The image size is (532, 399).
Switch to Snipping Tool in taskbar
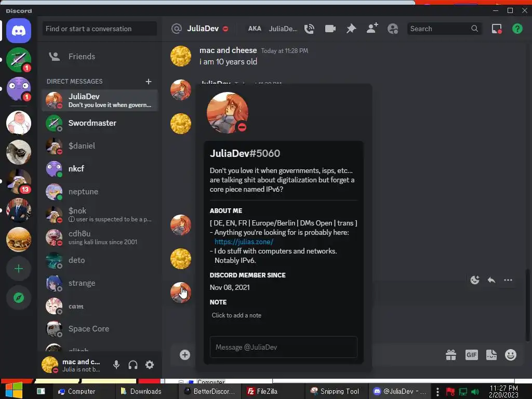335,391
